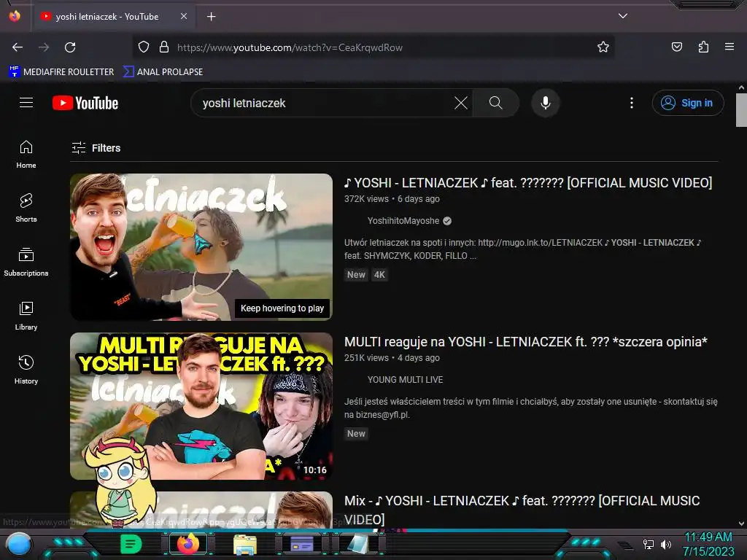Open the search Filters panel
The width and height of the screenshot is (747, 560).
[x=96, y=148]
